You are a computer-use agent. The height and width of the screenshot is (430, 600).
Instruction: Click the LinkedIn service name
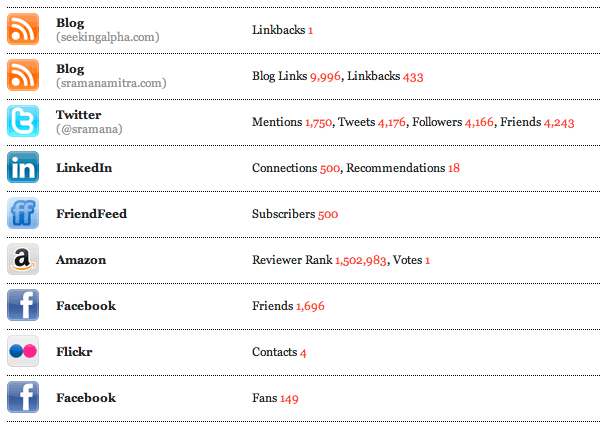point(84,168)
